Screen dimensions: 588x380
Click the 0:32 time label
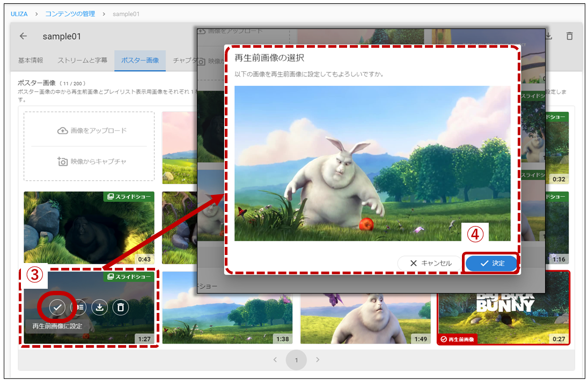[558, 179]
